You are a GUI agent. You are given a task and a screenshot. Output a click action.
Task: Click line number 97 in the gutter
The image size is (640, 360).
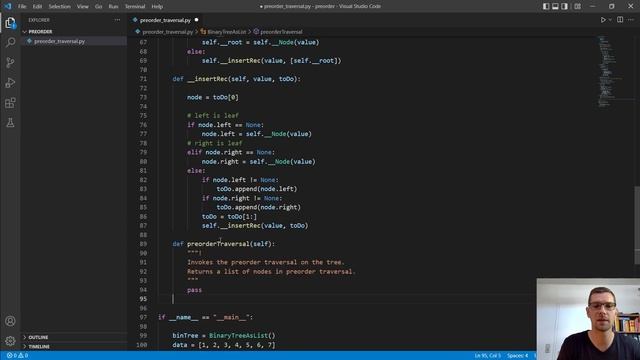[143, 318]
